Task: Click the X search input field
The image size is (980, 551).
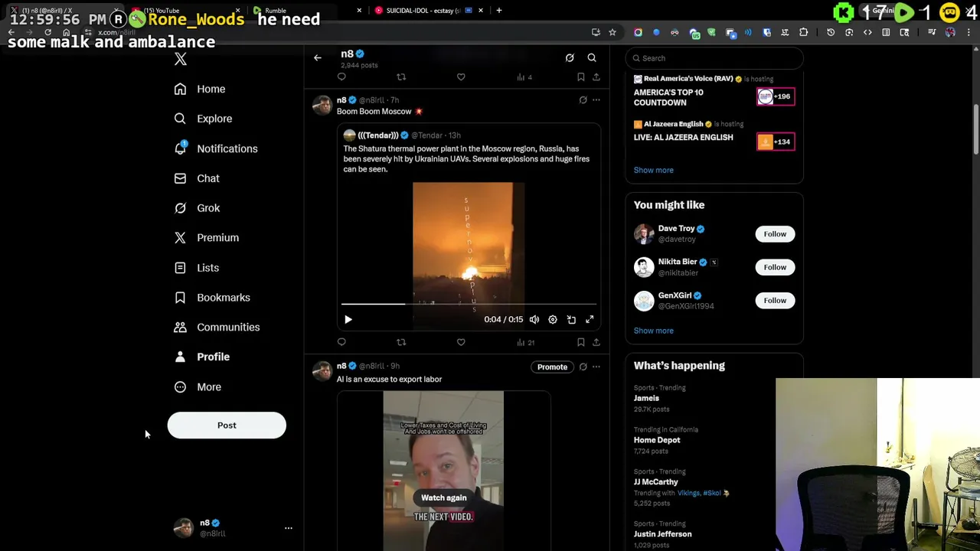Action: (714, 58)
